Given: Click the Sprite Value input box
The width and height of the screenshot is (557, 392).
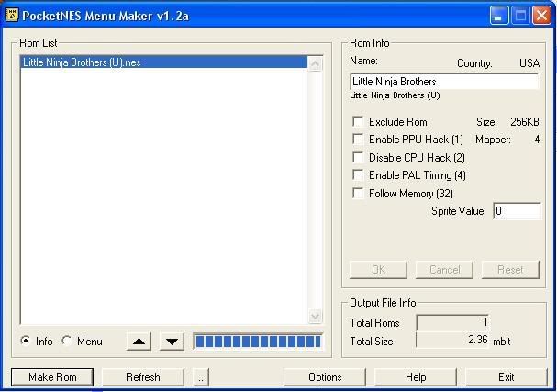Looking at the screenshot, I should click(x=517, y=211).
